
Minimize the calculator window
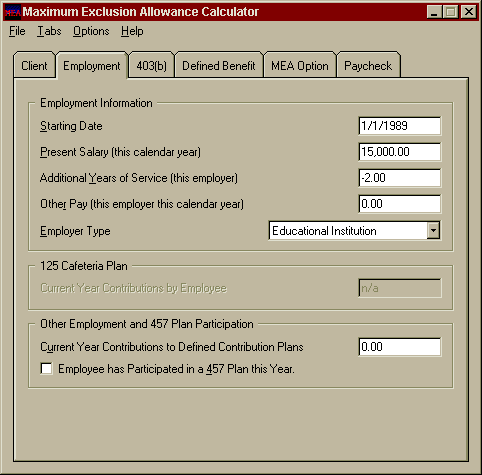point(434,12)
